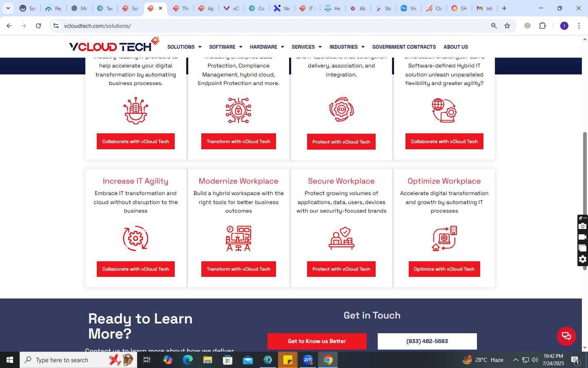Open Microsoft Store from the taskbar
Viewport: 588px width, 368px height.
227,360
